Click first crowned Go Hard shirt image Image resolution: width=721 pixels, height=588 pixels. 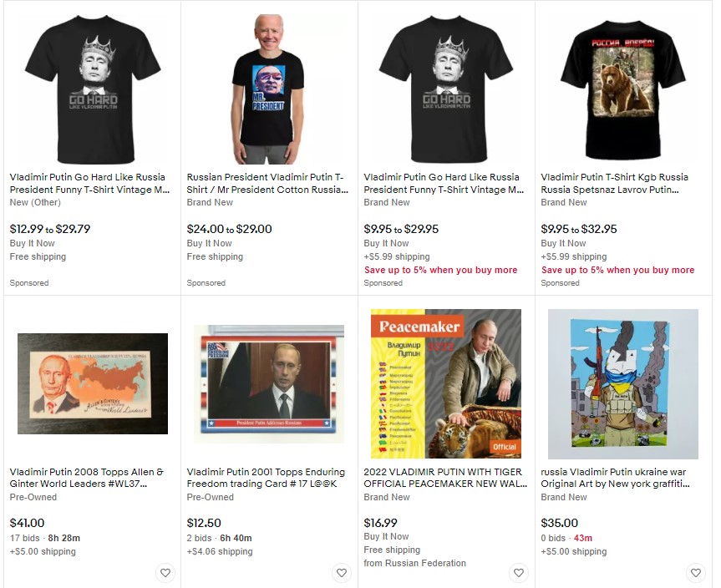93,89
